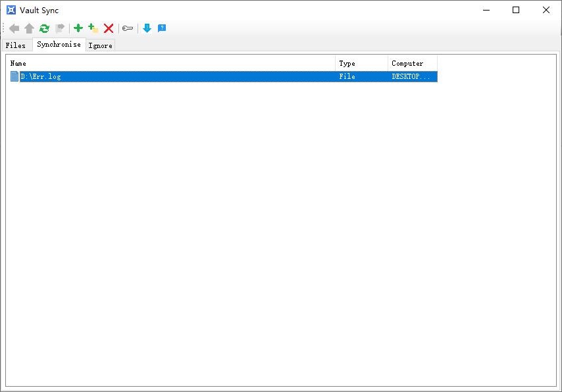Screen dimensions: 562x392
Task: Sort by the Computer column header
Action: tap(413, 63)
